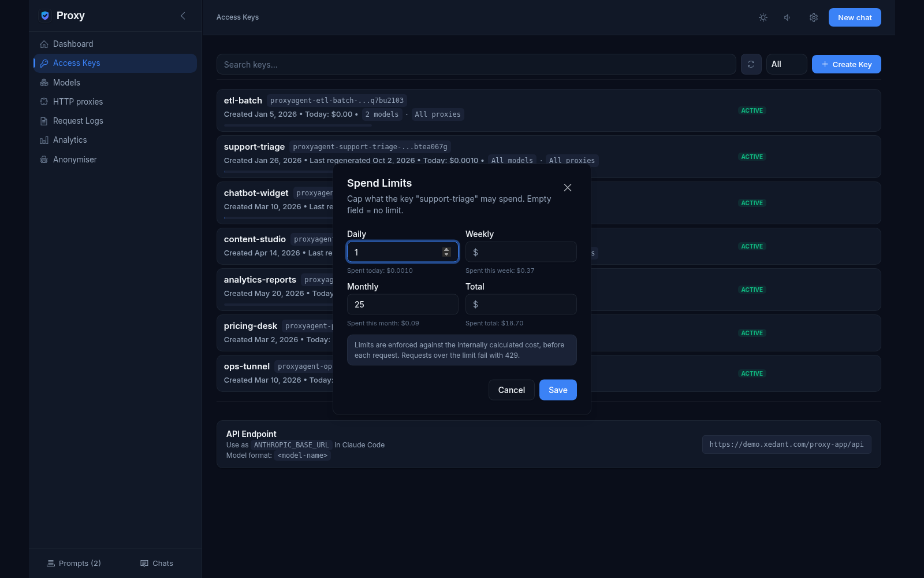Click the Weekly limit field
The width and height of the screenshot is (924, 578).
point(521,252)
